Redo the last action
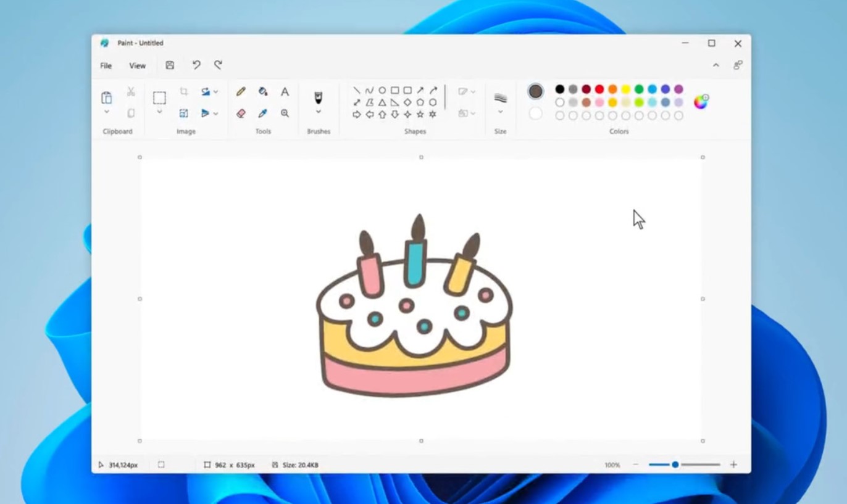Image resolution: width=847 pixels, height=504 pixels. coord(218,65)
